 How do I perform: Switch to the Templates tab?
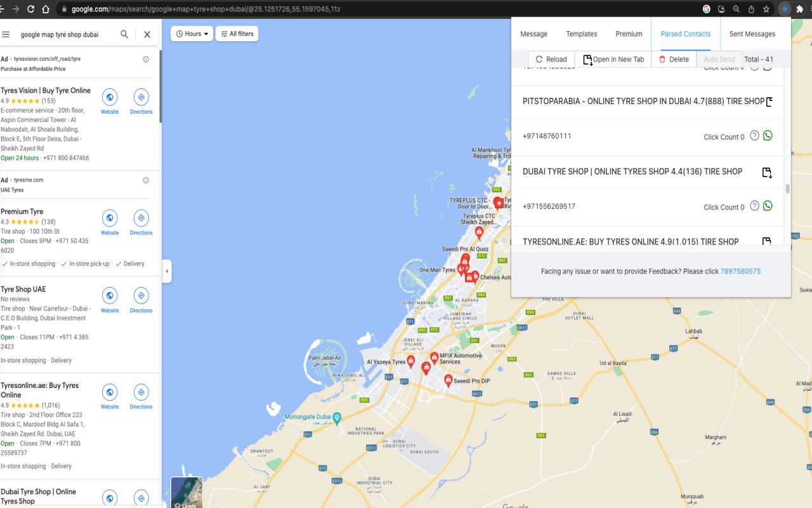[x=582, y=34]
